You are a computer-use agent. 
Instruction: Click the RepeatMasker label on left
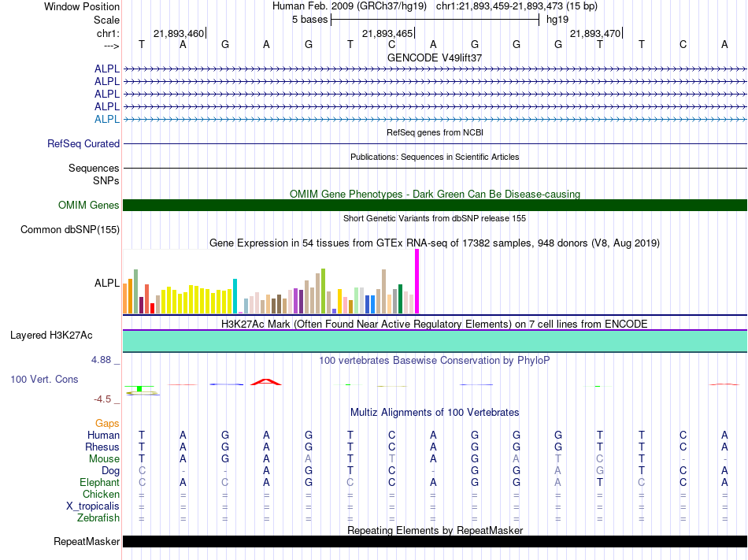(x=87, y=542)
